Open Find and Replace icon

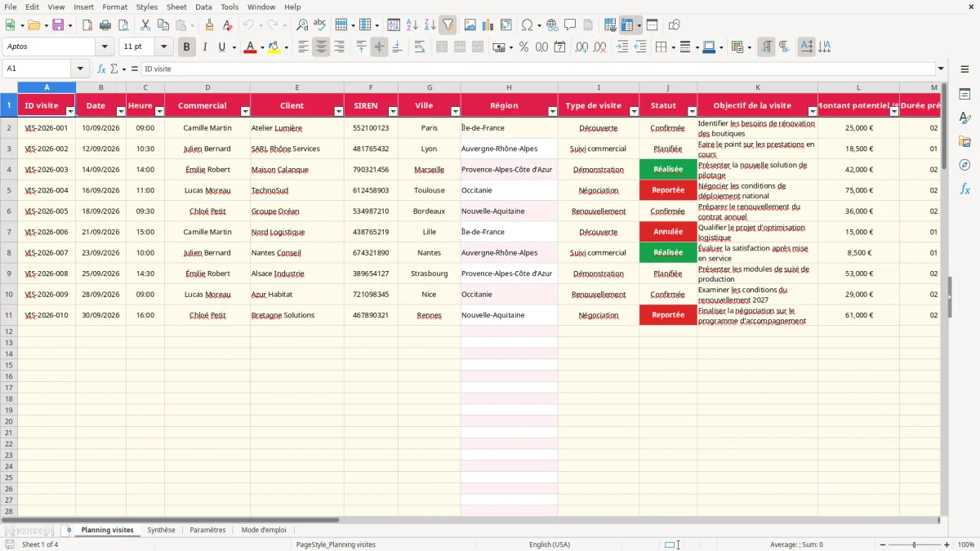[302, 25]
